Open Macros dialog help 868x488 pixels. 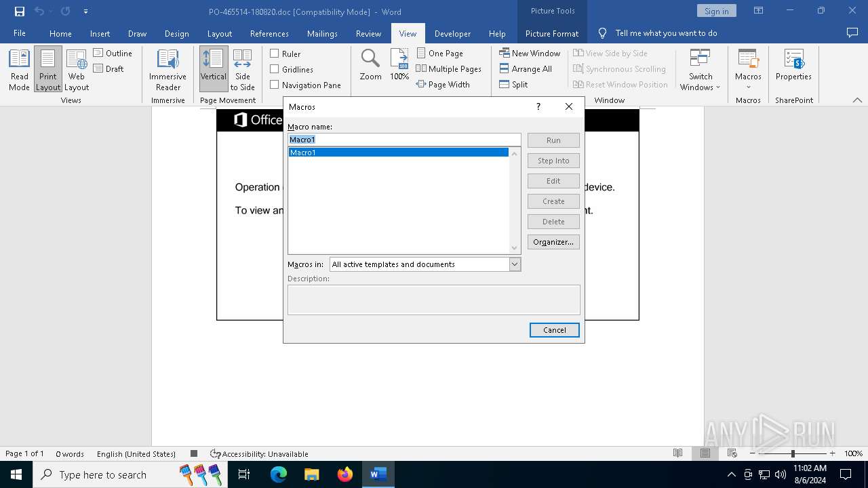click(538, 106)
